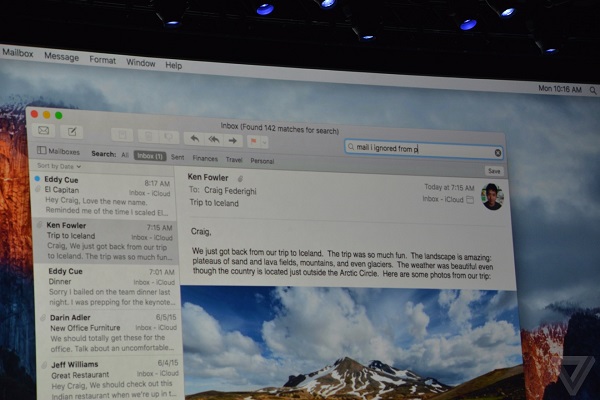Open the Format menu
The height and width of the screenshot is (400, 600).
pyautogui.click(x=102, y=60)
